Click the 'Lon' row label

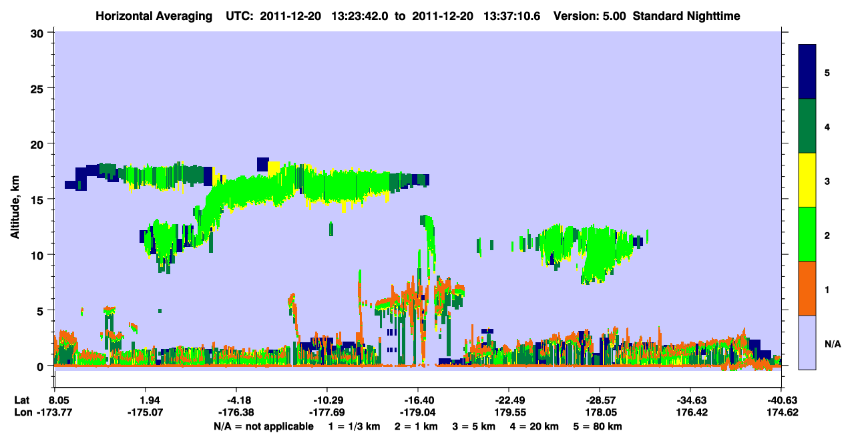(x=23, y=413)
